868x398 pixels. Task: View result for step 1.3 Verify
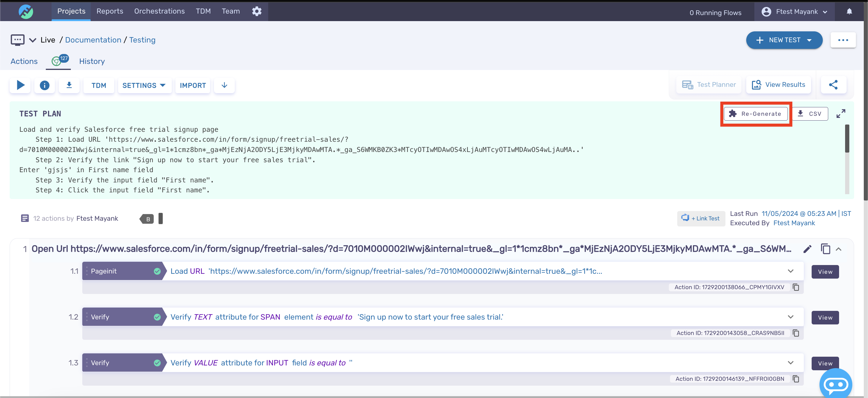[825, 363]
